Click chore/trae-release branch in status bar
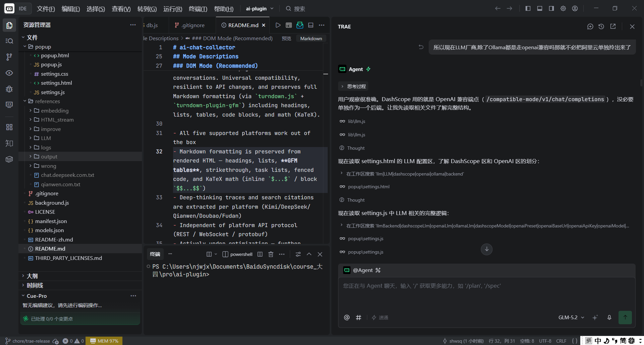Screen dimensions: 644x345 tap(28, 341)
